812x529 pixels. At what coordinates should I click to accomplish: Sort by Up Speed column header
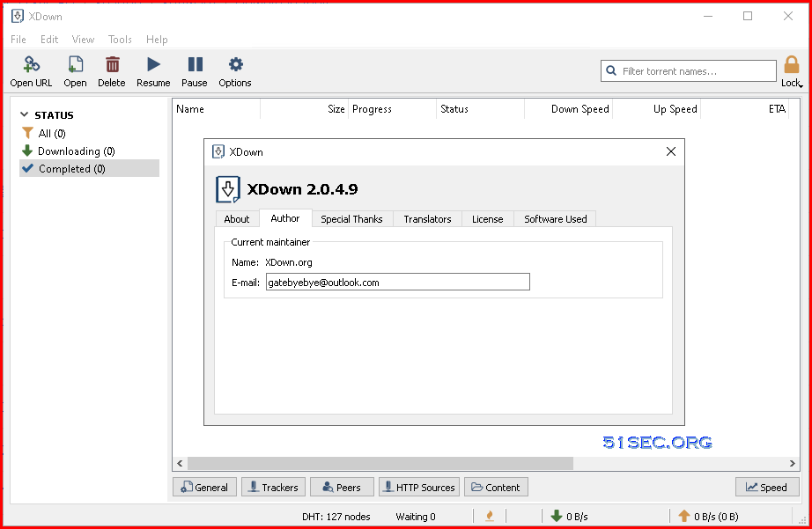point(657,108)
